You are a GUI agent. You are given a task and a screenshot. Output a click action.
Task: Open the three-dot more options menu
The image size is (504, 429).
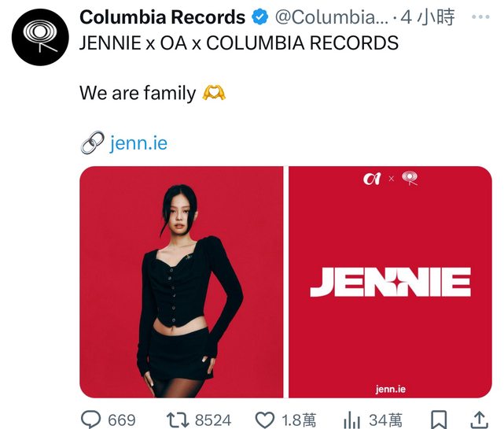coord(480,17)
